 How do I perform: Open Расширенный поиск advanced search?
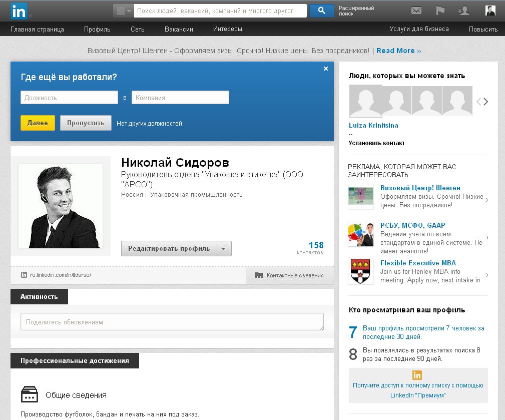356,11
